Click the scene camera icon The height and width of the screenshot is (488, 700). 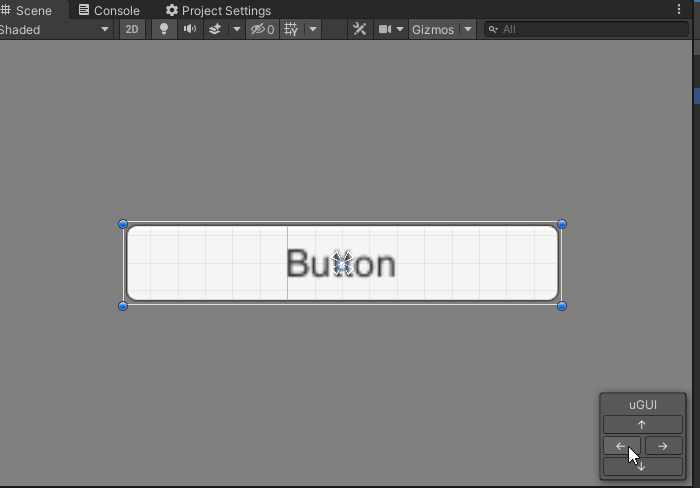pyautogui.click(x=385, y=29)
